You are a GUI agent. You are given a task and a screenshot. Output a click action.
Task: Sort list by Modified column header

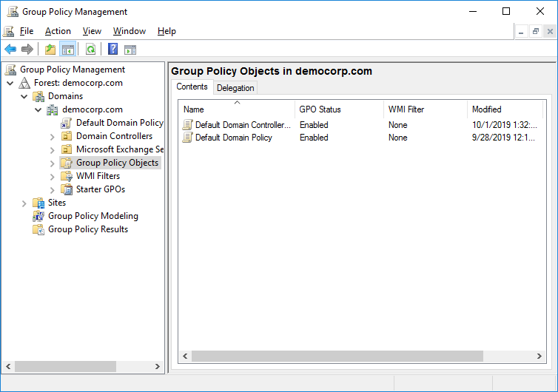(x=486, y=109)
